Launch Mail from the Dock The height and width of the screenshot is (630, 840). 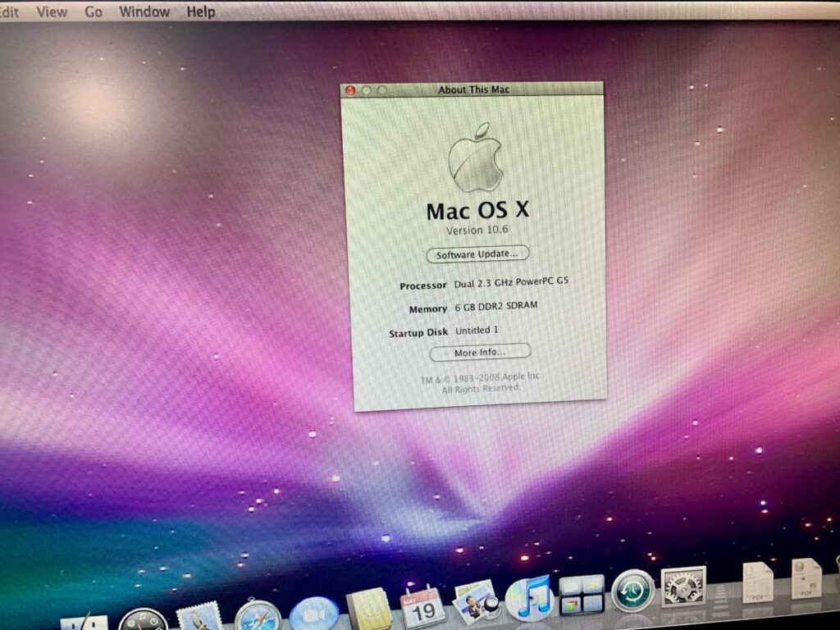pos(199,616)
